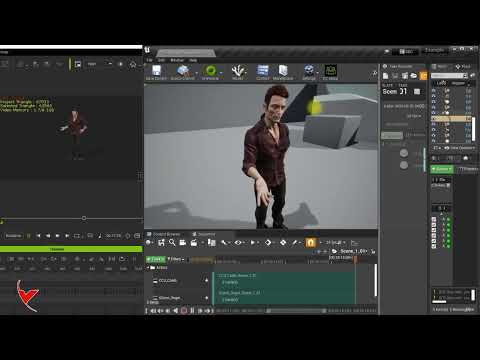Click the Sequencer pause button

coord(192,311)
